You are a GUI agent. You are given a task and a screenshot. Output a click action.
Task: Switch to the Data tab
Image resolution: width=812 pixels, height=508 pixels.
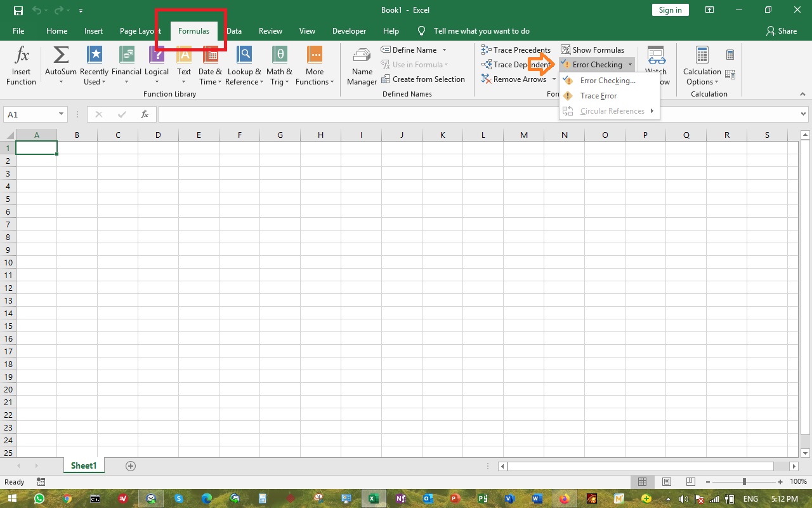click(234, 31)
